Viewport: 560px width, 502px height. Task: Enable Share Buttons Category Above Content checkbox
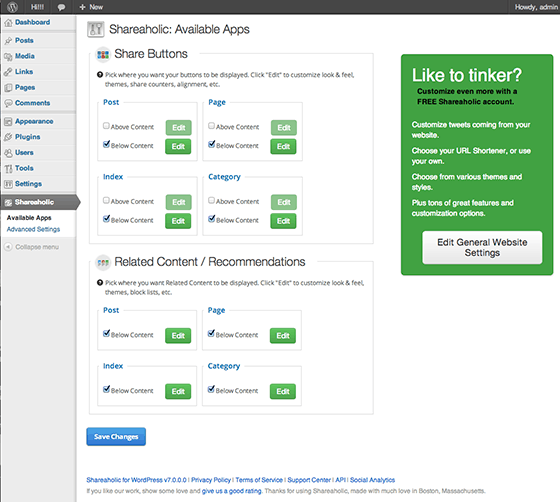click(x=211, y=200)
